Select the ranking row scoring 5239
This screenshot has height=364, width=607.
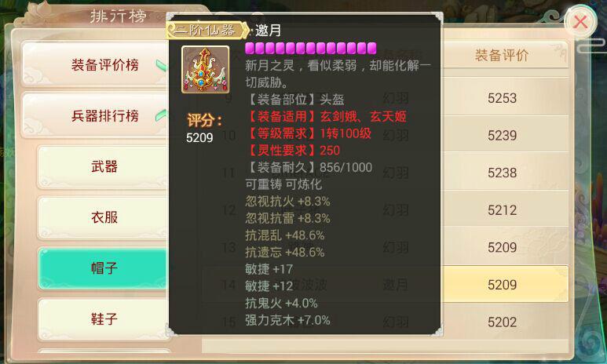386,135
